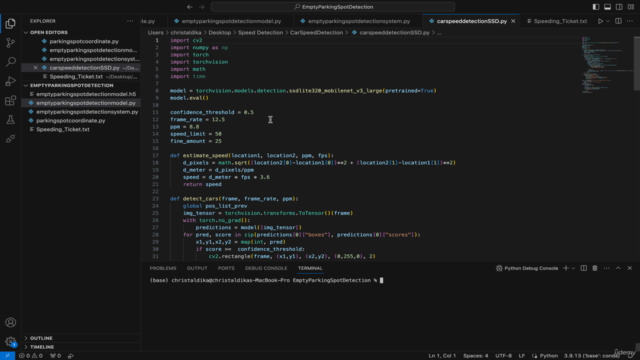
Task: Open Explorer Views and More Actions
Action: pyautogui.click(x=130, y=21)
